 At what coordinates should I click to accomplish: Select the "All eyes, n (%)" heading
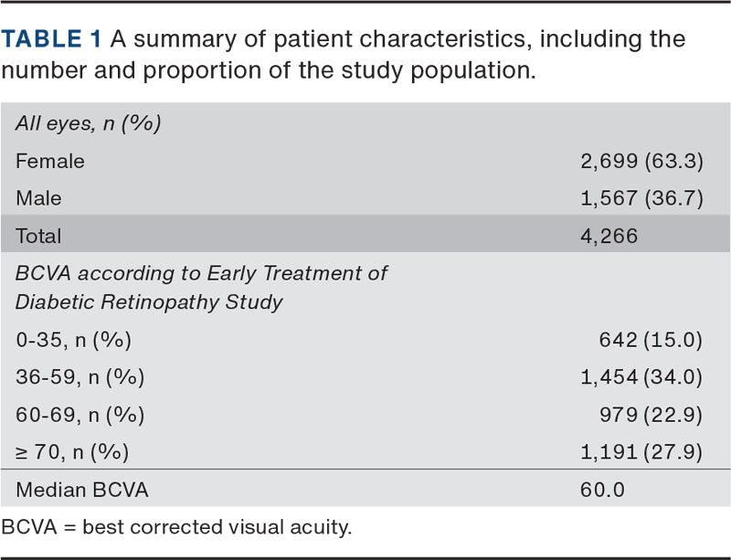pos(89,123)
